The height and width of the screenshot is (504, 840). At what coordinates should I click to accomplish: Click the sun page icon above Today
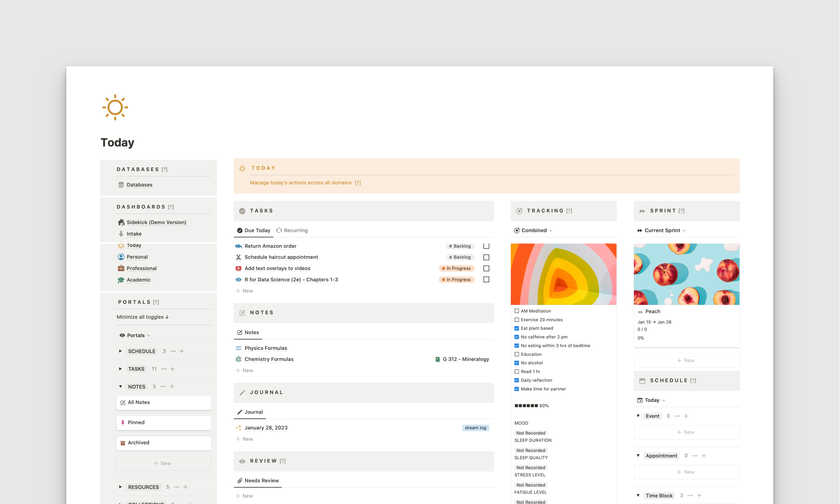[115, 107]
